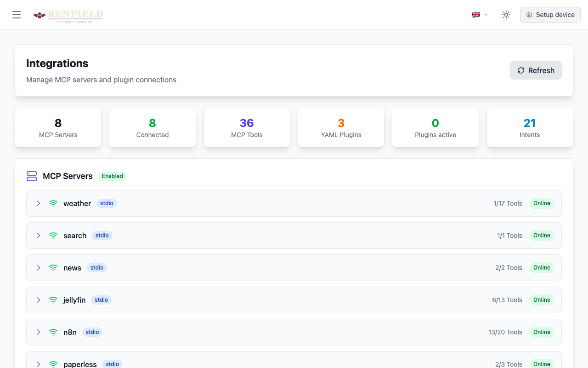Click the Refresh button
The image size is (588, 368).
(536, 70)
